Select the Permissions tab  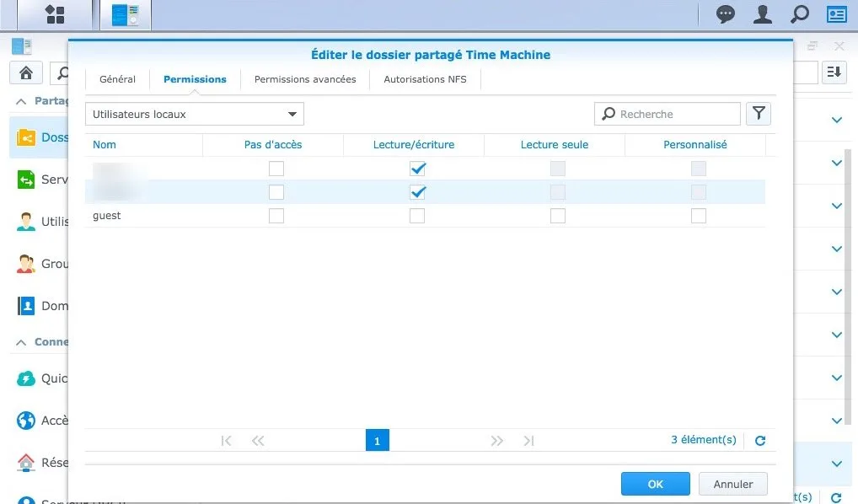coord(195,79)
